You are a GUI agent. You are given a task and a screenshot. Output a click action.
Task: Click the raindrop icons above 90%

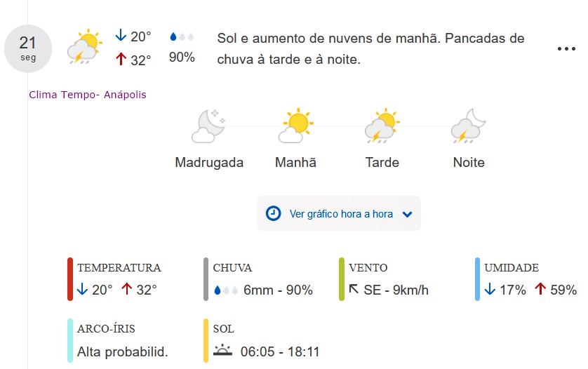(182, 36)
